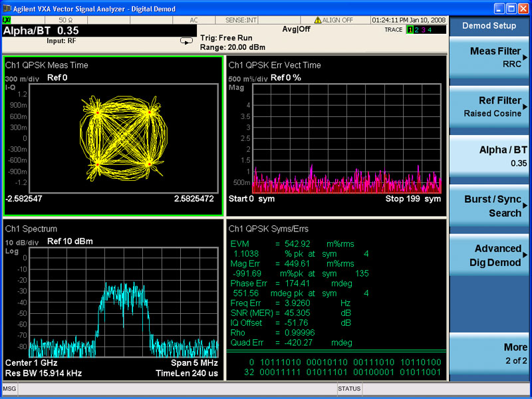532x399 pixels.
Task: Click the Agilent application icon in title bar
Action: (x=7, y=7)
